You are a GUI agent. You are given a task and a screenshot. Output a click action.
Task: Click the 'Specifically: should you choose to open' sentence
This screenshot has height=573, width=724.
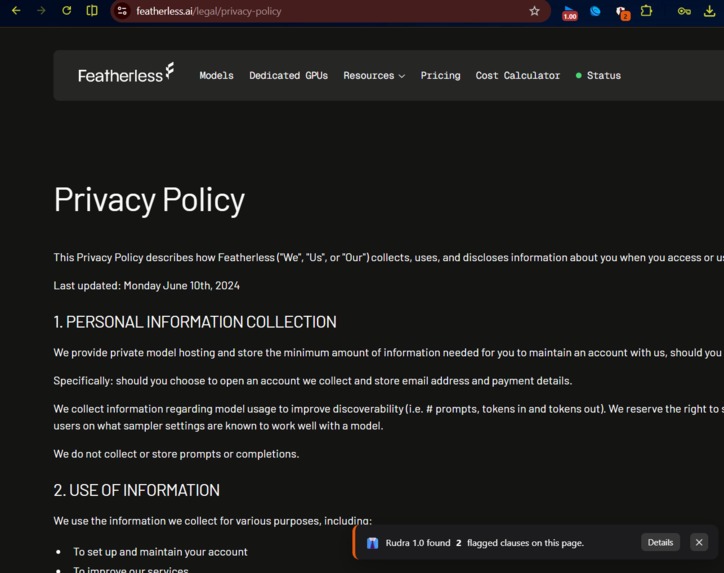pos(313,380)
